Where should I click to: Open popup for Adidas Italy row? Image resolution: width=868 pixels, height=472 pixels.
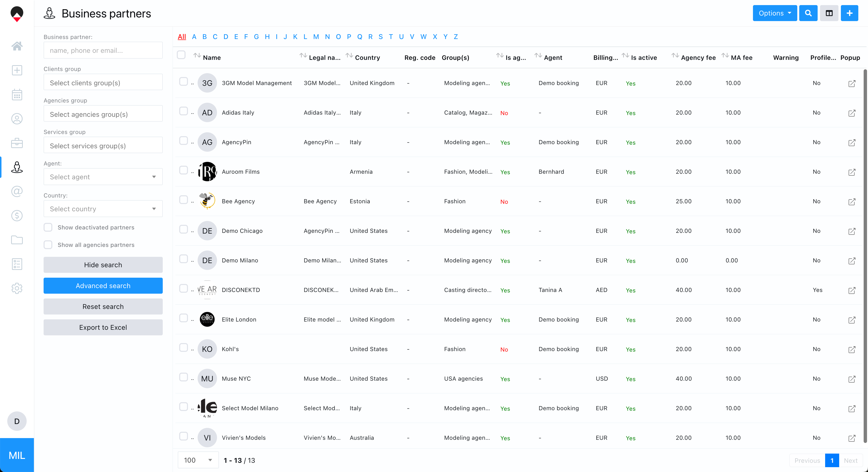852,113
